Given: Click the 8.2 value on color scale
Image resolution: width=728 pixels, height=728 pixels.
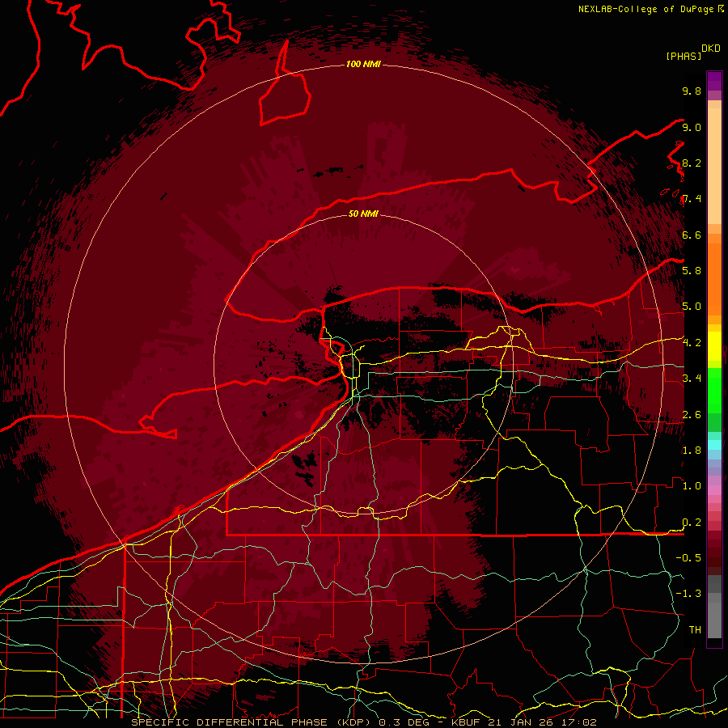Looking at the screenshot, I should click(x=692, y=163).
